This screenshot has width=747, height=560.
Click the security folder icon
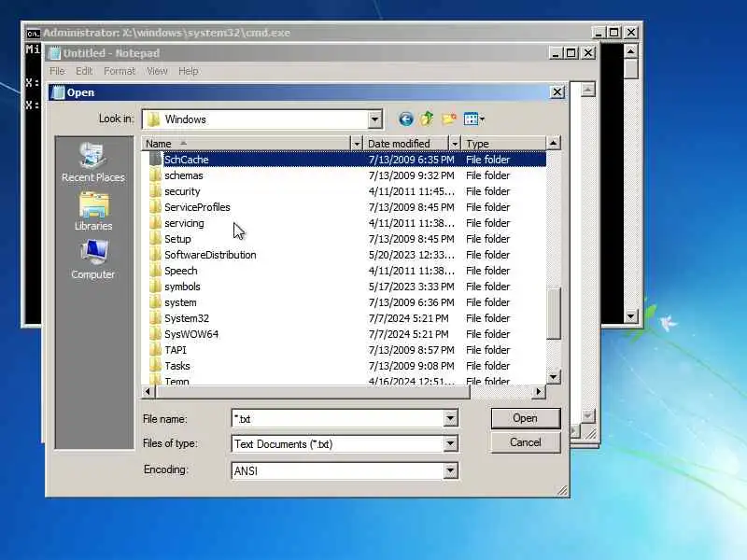(x=155, y=191)
